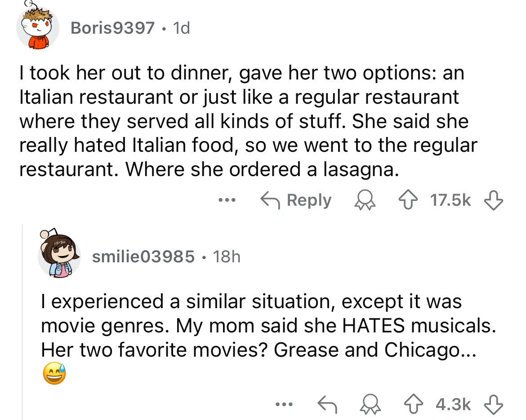Image resolution: width=526 pixels, height=420 pixels.
Task: Click the 1d timestamp on Boris9397's comment
Action: [x=180, y=29]
